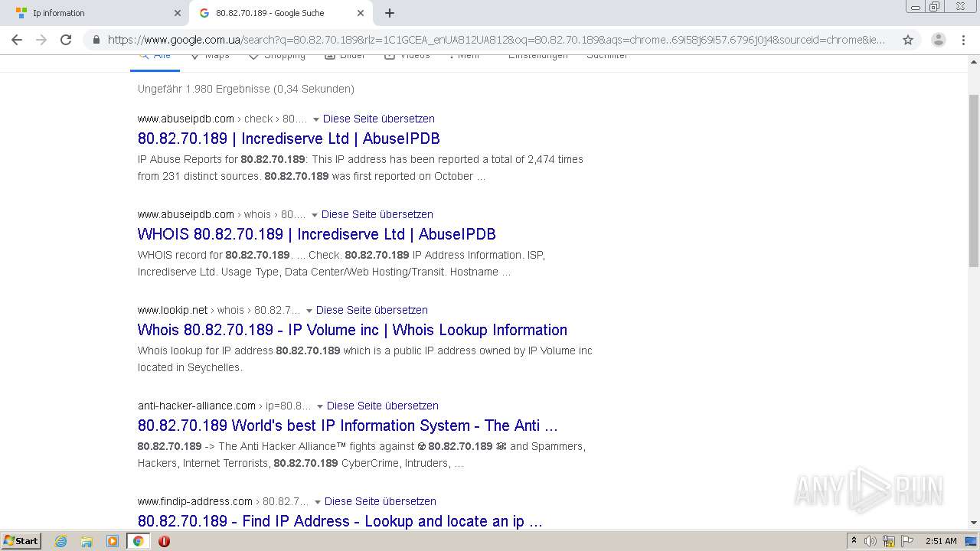Open a new browser tab
Screen dimensions: 980x551
(390, 13)
